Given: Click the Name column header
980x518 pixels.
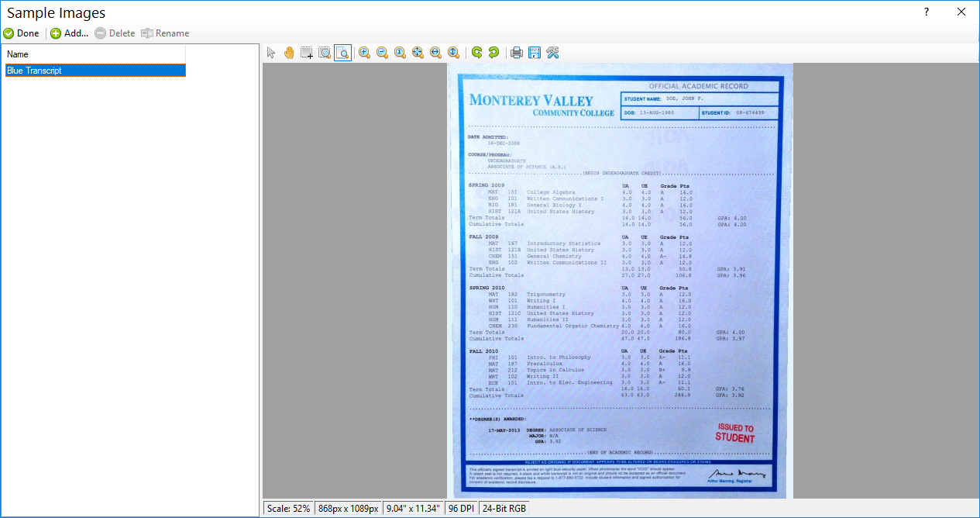Looking at the screenshot, I should click(x=95, y=54).
